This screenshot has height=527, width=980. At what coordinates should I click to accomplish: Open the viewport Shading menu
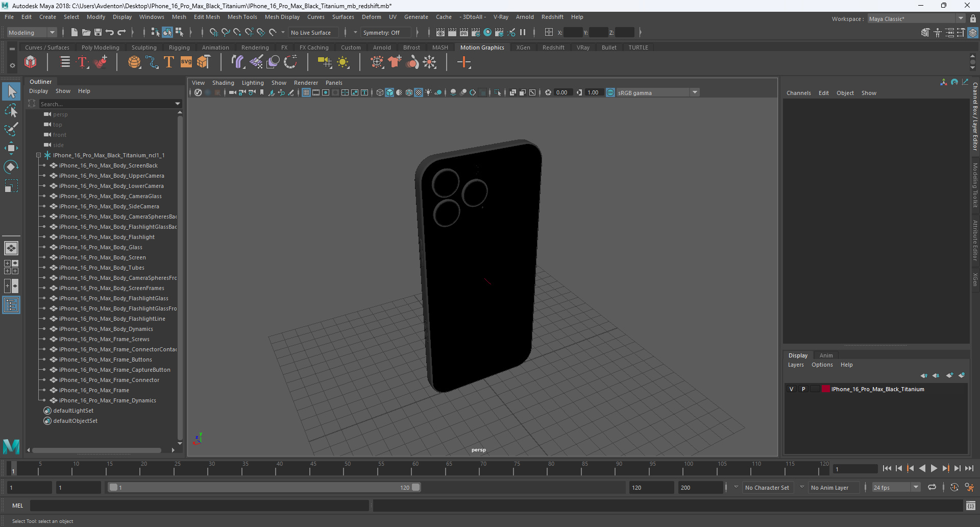[x=223, y=83]
